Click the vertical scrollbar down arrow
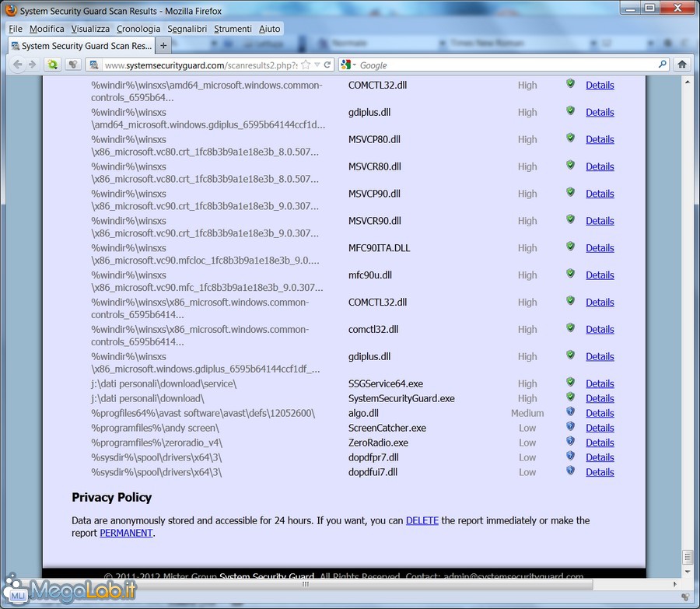The width and height of the screenshot is (700, 609). pyautogui.click(x=687, y=572)
